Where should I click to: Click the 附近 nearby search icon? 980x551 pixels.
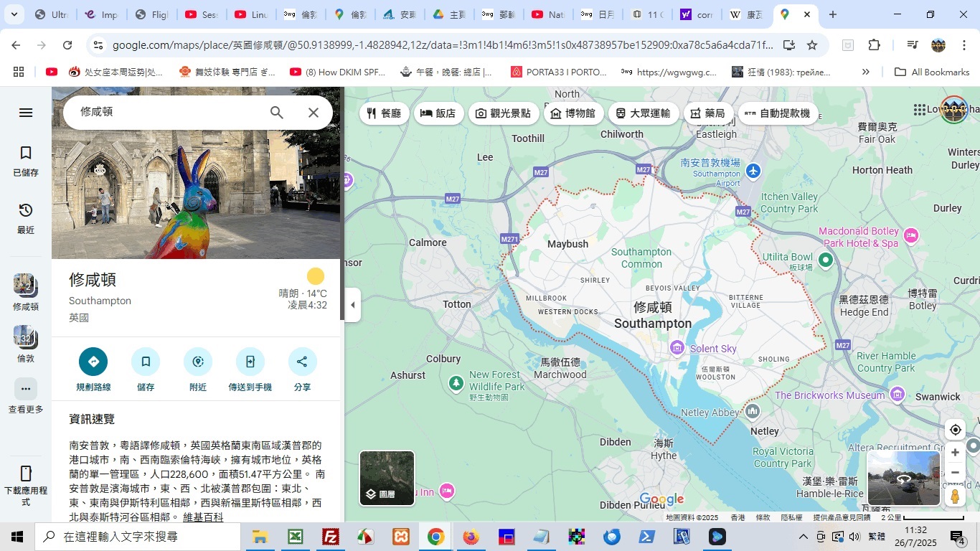click(198, 362)
